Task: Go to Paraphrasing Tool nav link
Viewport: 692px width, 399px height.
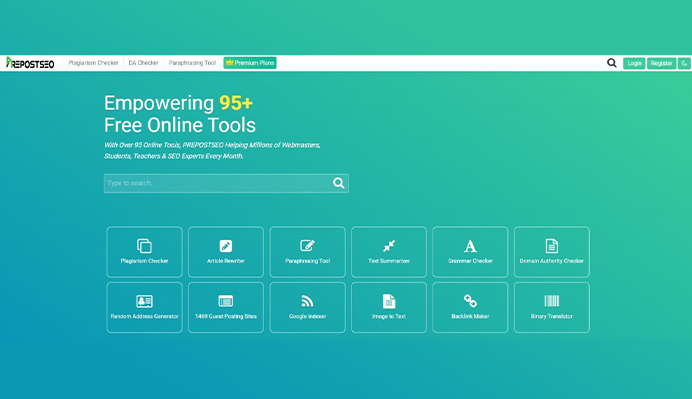Action: point(192,63)
